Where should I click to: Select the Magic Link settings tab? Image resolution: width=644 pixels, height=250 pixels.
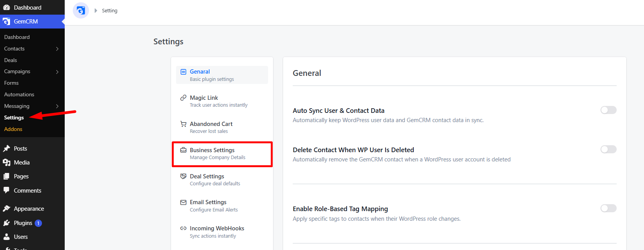pyautogui.click(x=222, y=101)
